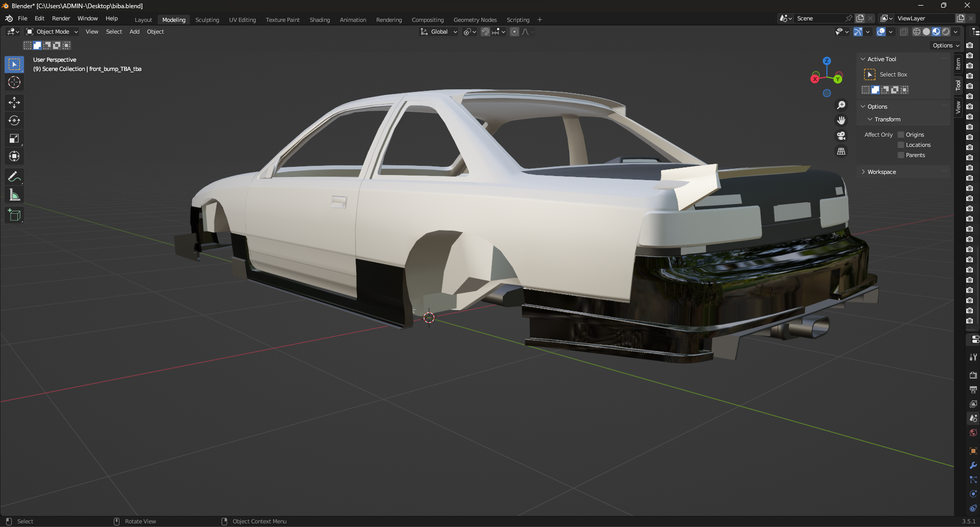Image resolution: width=980 pixels, height=527 pixels.
Task: Switch to Rendered viewport shading
Action: (x=946, y=32)
